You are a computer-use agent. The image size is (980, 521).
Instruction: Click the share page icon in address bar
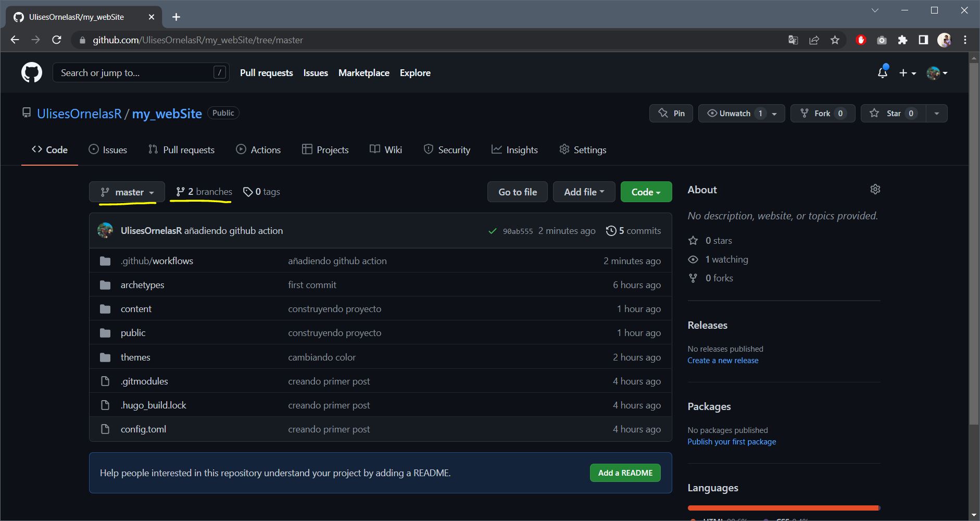click(814, 40)
